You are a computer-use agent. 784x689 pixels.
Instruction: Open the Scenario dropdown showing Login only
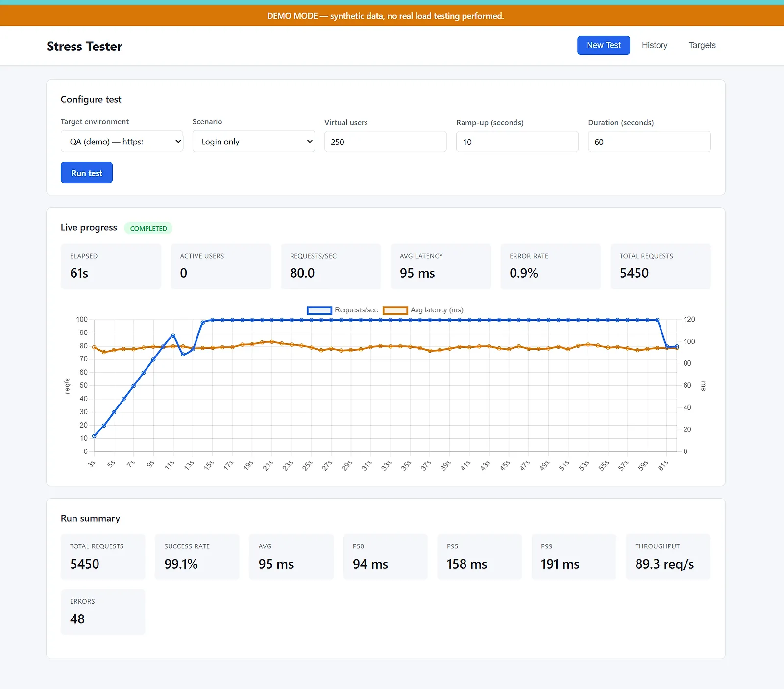pyautogui.click(x=254, y=142)
